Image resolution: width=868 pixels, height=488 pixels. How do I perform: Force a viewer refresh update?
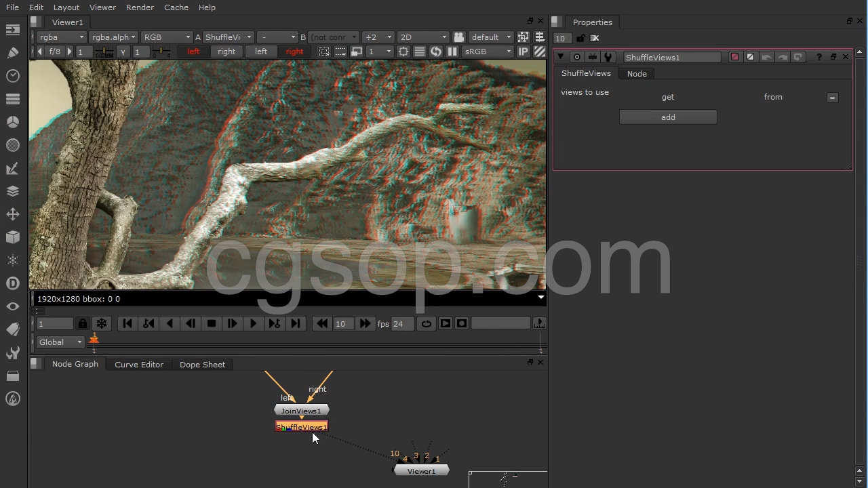click(435, 52)
